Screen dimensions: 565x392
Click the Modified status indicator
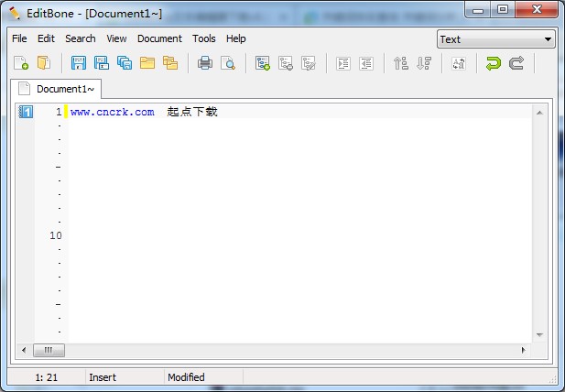186,377
